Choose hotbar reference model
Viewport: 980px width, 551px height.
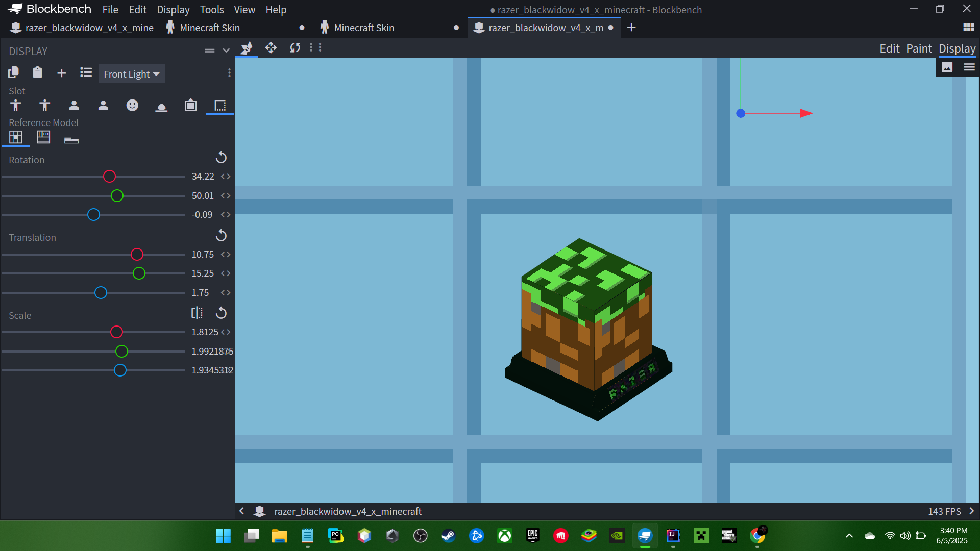coord(71,140)
